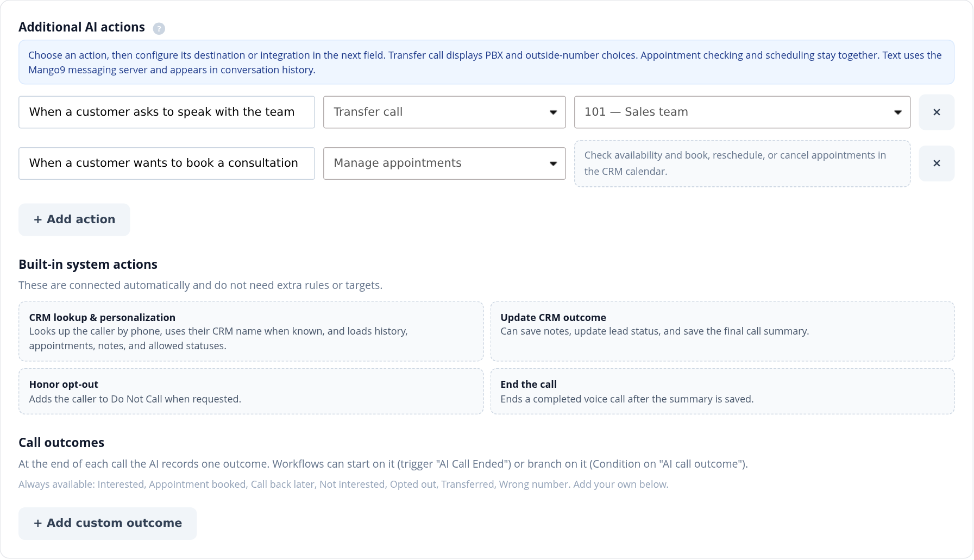
Task: Click the Add custom outcome button
Action: tap(108, 523)
